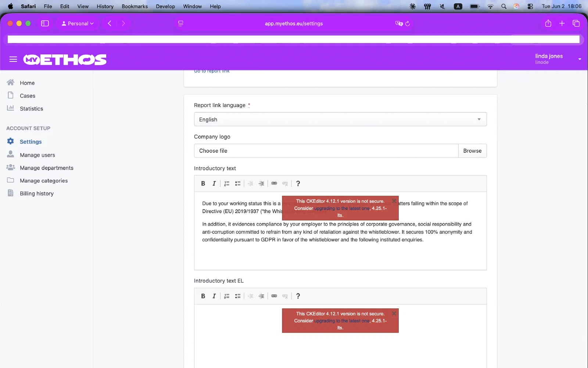Increase indent in Introductory text editor
The image size is (588, 368).
[x=261, y=183]
